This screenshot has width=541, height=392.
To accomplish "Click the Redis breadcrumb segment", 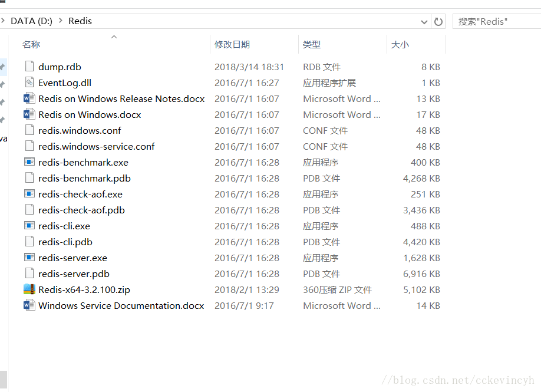I will [80, 21].
